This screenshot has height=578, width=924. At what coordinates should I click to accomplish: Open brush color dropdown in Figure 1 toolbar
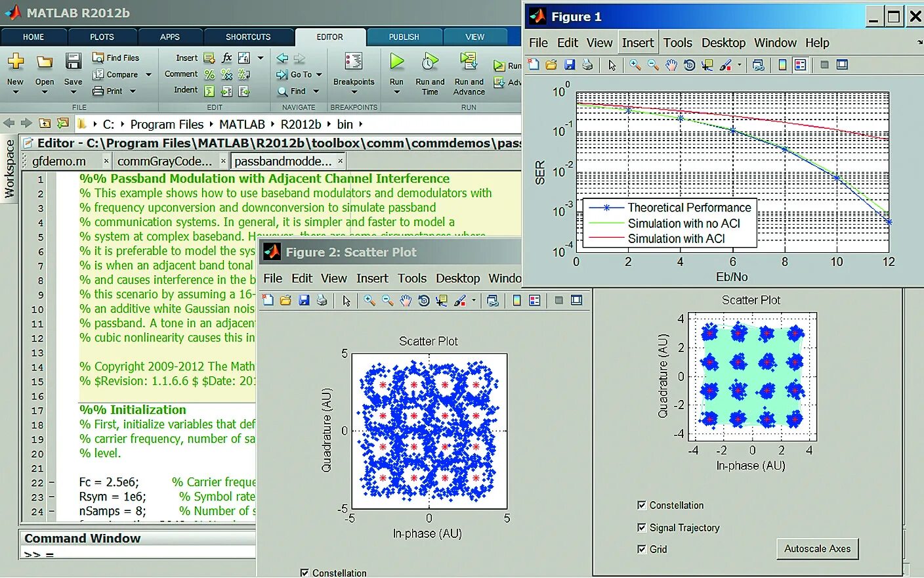click(740, 64)
